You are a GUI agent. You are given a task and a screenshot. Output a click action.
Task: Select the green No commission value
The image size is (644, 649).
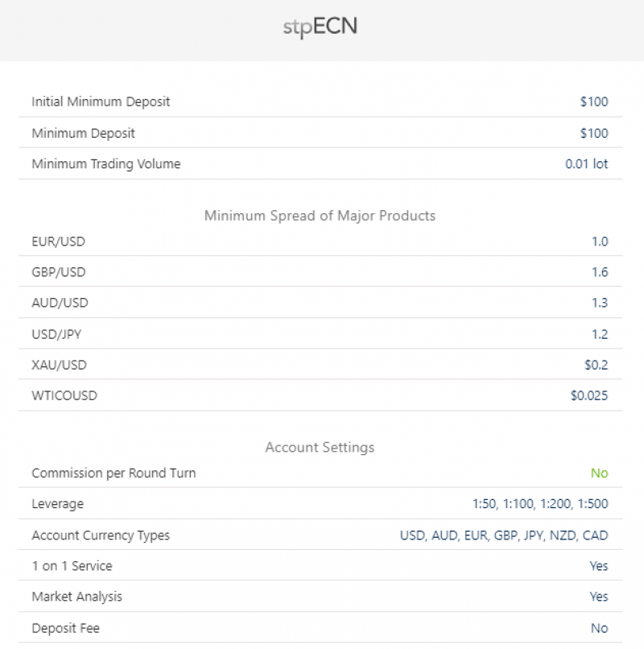coord(599,473)
